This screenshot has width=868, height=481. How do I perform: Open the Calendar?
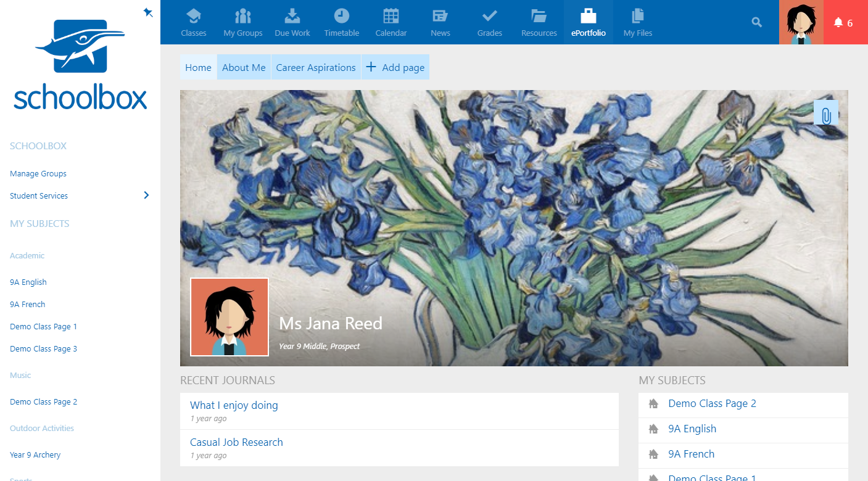(391, 22)
